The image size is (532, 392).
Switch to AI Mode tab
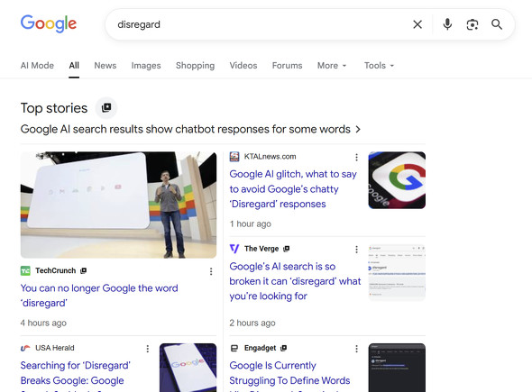tap(37, 66)
